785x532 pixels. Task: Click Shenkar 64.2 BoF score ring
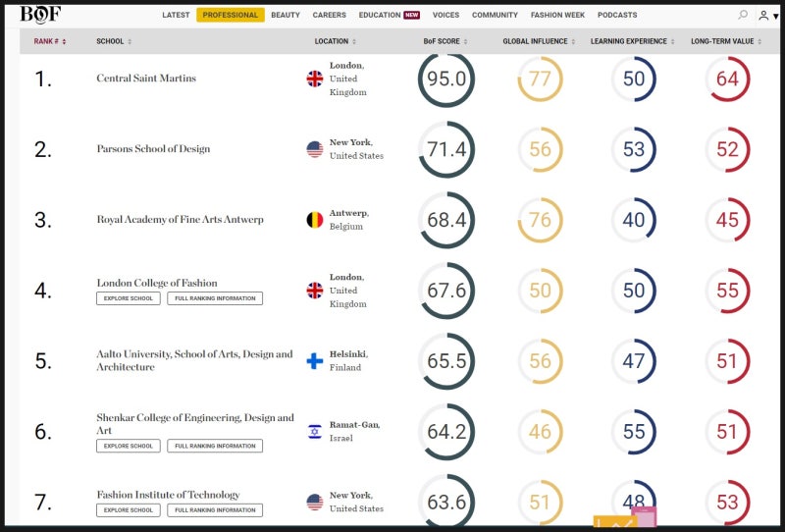point(446,432)
